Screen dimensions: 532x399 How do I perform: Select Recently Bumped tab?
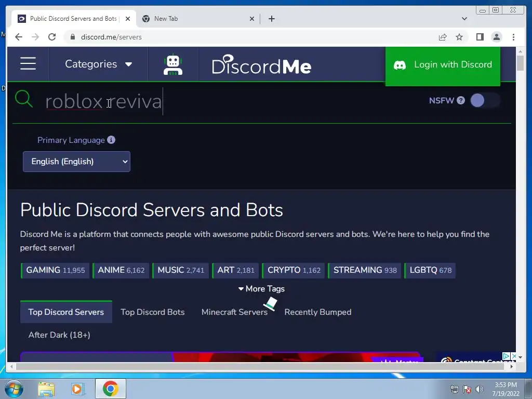(x=318, y=312)
